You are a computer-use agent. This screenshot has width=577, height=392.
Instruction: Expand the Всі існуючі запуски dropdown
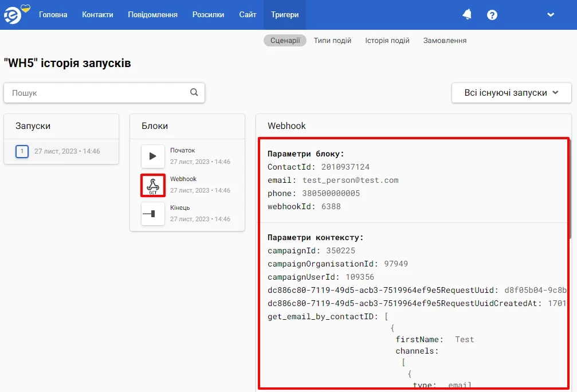[x=512, y=93]
